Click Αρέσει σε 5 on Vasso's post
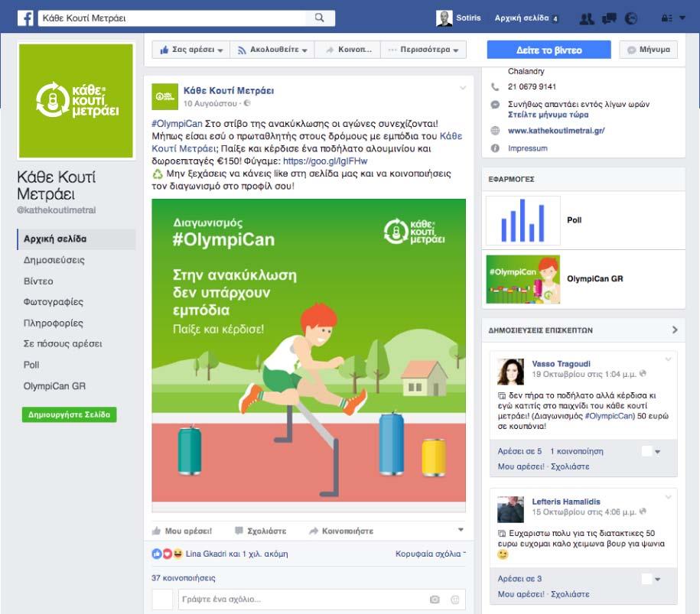This screenshot has height=614, width=700. pos(519,451)
